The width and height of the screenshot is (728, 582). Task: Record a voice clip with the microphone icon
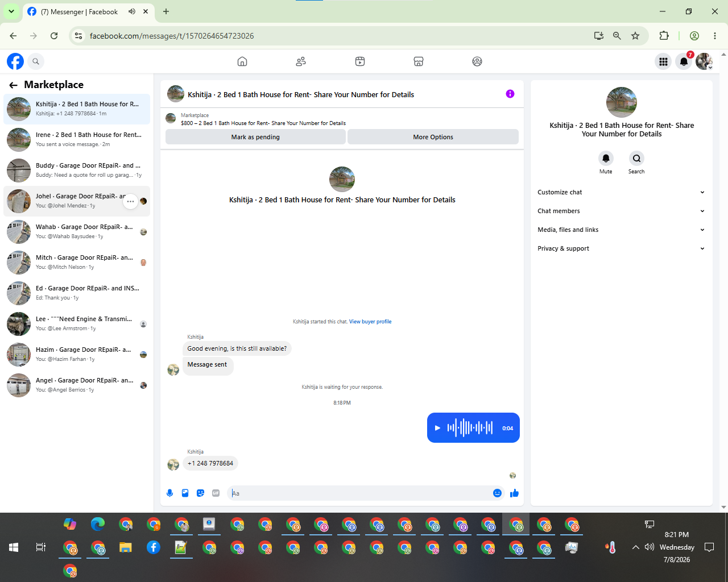point(169,493)
